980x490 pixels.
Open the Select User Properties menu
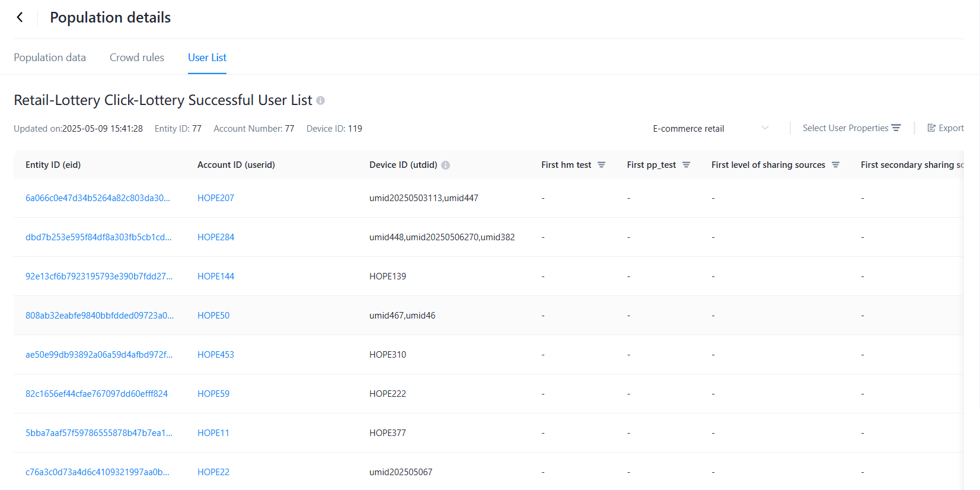[845, 128]
